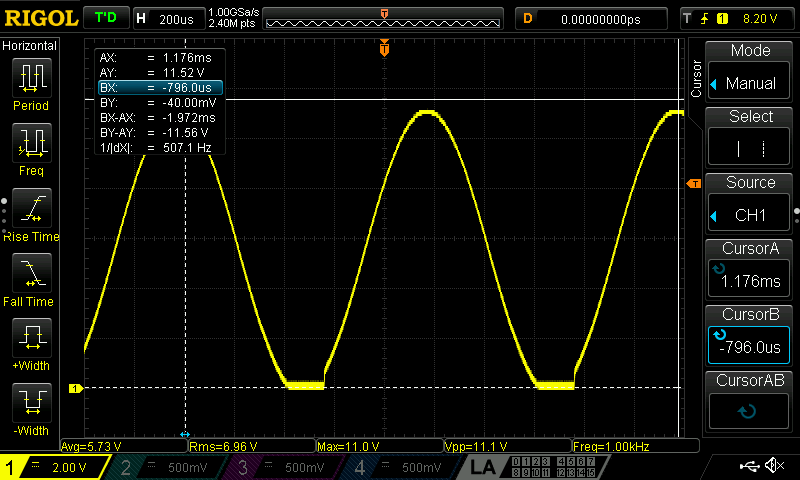This screenshot has width=800, height=480.
Task: Click the trigger source channel 1 badge
Action: (x=722, y=19)
